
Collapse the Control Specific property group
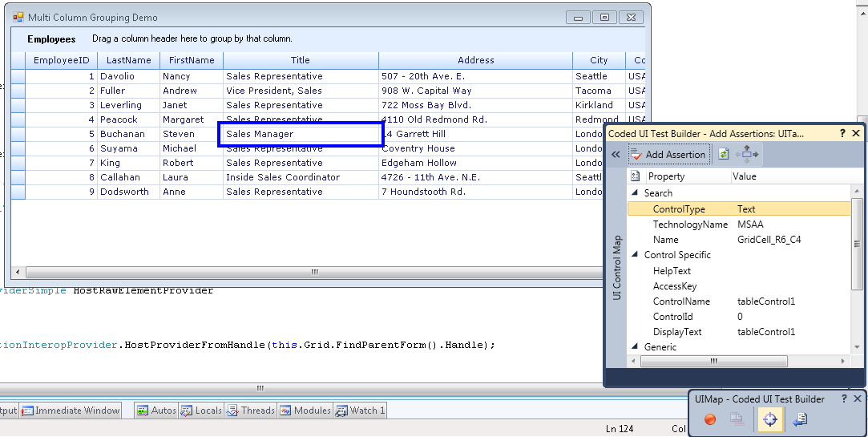tap(636, 255)
